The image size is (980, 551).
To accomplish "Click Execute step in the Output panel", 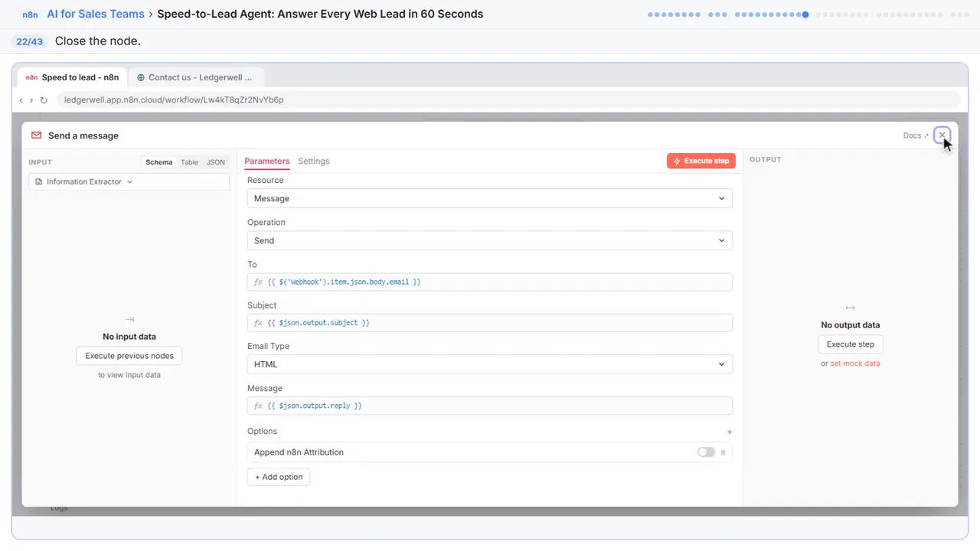I will [x=851, y=344].
